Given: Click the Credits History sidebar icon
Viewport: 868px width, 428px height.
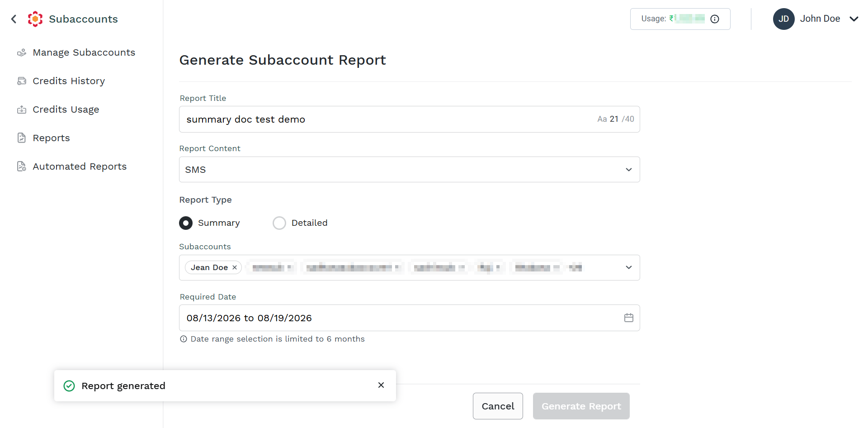Looking at the screenshot, I should pyautogui.click(x=22, y=81).
